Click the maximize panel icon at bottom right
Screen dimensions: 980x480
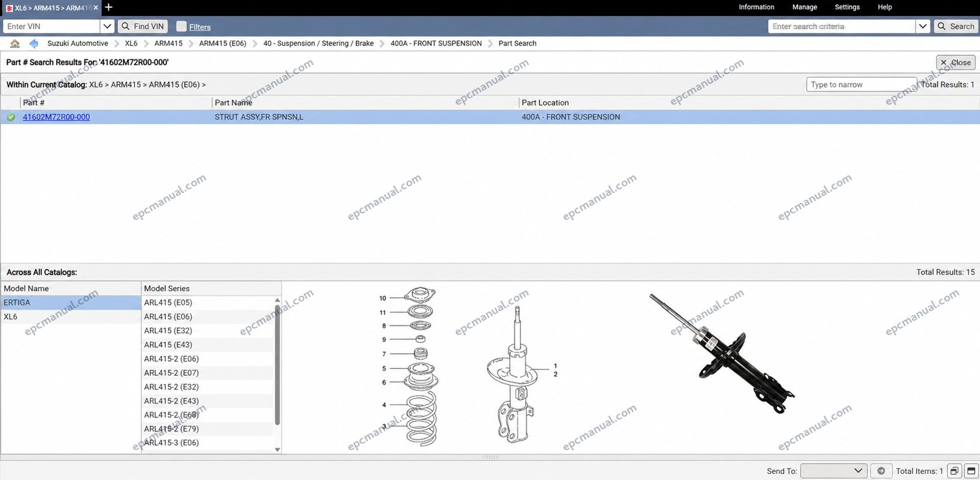point(971,471)
